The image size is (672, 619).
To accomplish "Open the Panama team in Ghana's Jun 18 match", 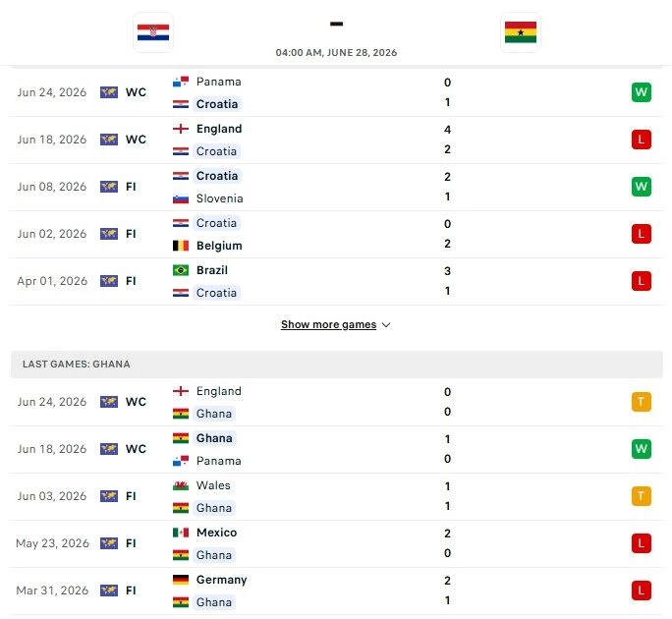I will pos(218,461).
